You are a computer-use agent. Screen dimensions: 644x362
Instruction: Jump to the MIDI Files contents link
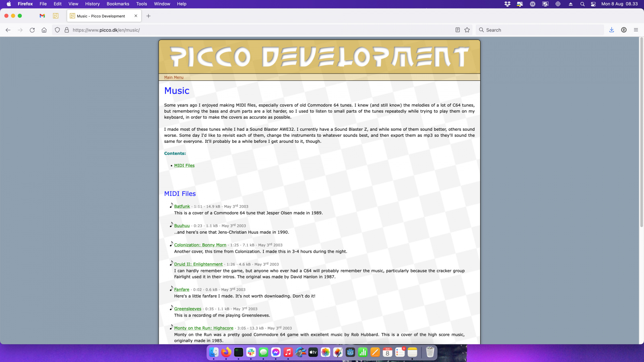pyautogui.click(x=184, y=166)
